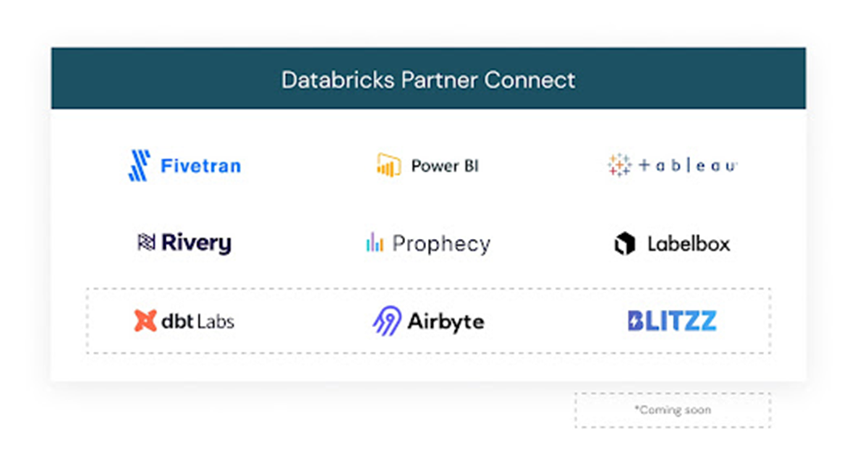Click the BLITZZ partner logo
The height and width of the screenshot is (456, 868).
tap(672, 321)
